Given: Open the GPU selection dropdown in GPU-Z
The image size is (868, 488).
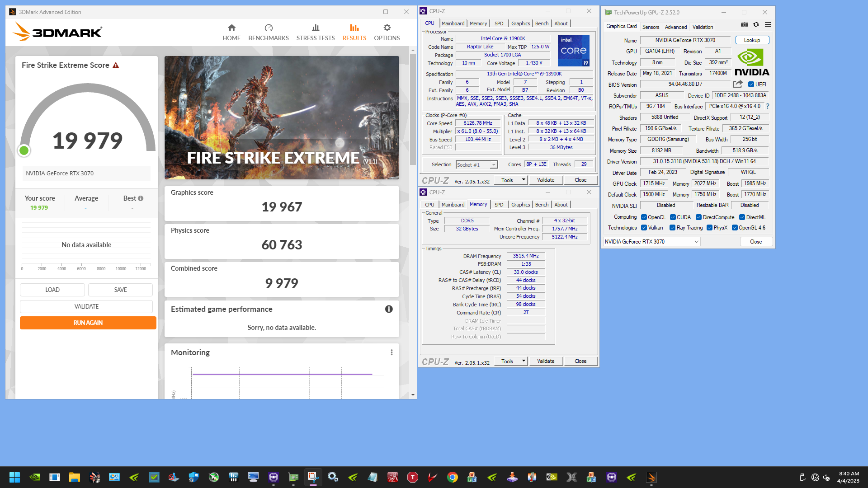Looking at the screenshot, I should click(x=651, y=242).
